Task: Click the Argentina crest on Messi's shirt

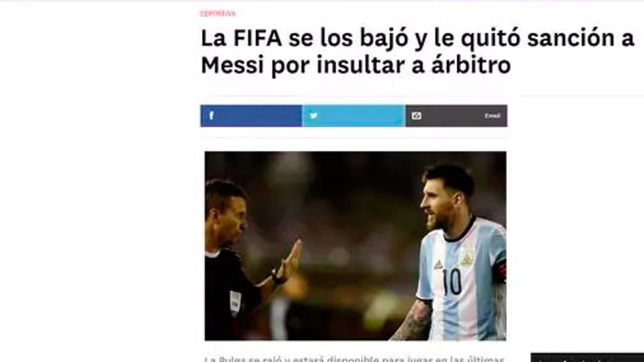Action: tap(466, 258)
